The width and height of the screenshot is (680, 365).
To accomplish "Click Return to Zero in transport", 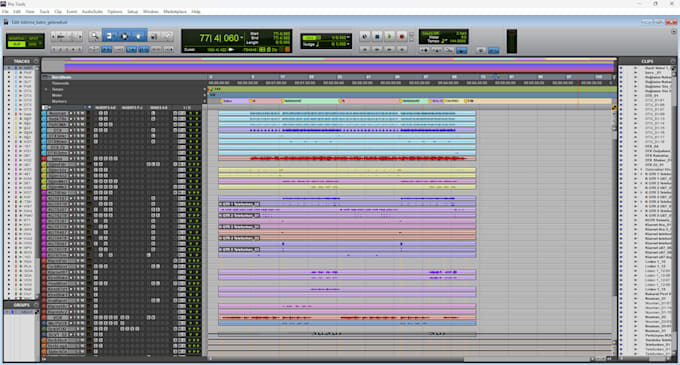I will pos(365,50).
